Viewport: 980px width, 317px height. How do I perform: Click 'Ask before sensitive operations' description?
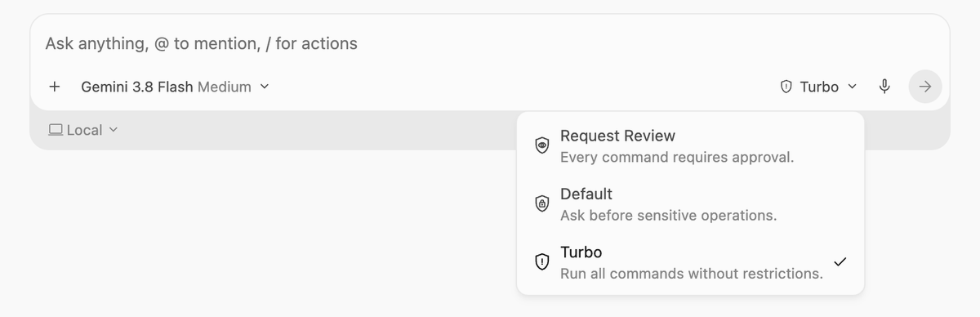[x=668, y=216]
